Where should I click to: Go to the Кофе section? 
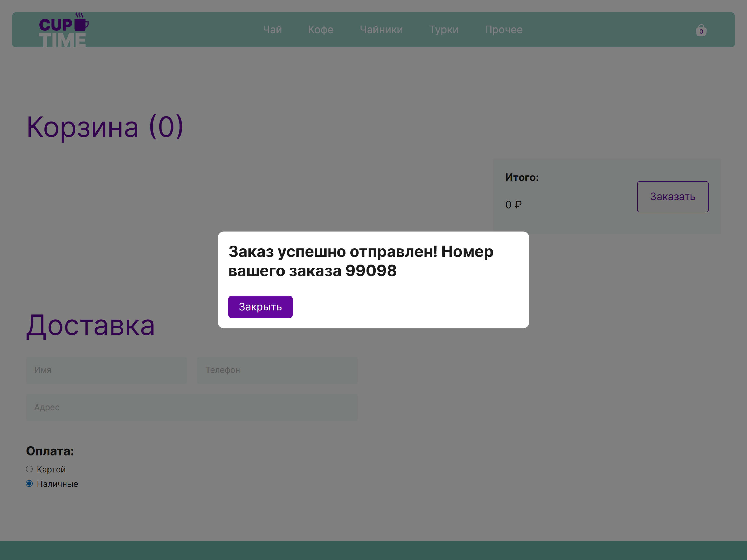click(x=321, y=30)
